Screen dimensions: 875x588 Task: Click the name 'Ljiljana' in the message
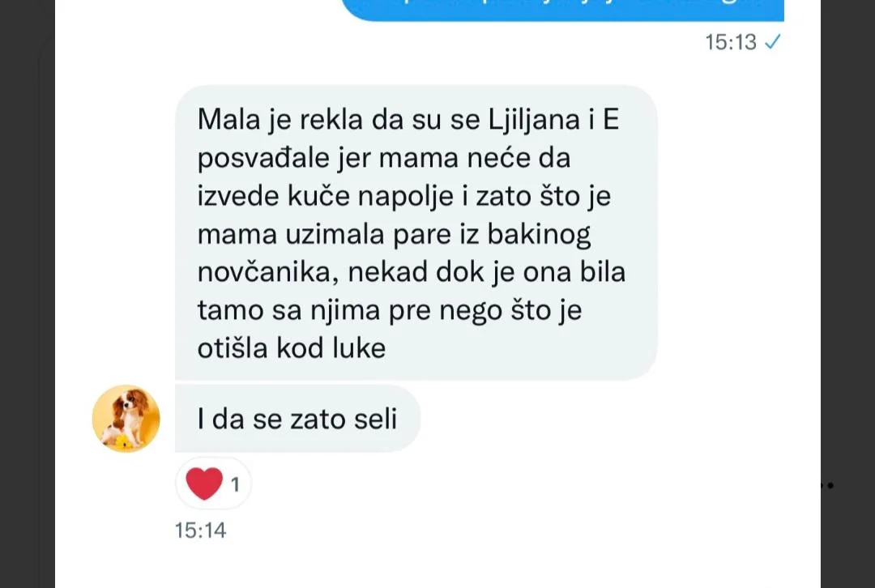point(534,119)
